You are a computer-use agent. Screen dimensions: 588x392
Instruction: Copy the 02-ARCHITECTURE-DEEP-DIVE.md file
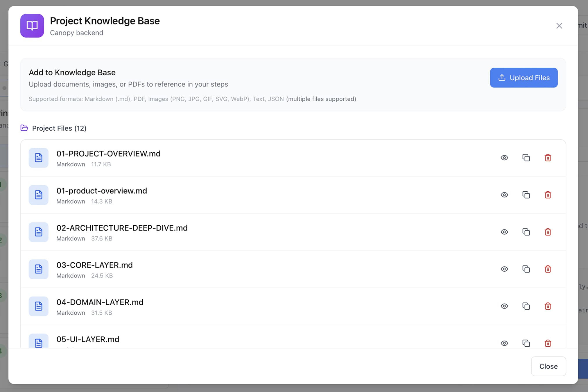tap(526, 232)
